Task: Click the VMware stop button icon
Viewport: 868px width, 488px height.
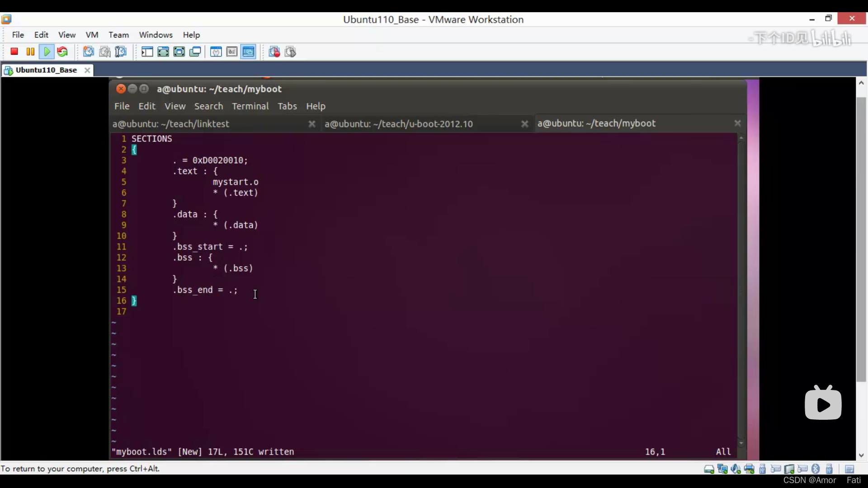Action: point(14,52)
